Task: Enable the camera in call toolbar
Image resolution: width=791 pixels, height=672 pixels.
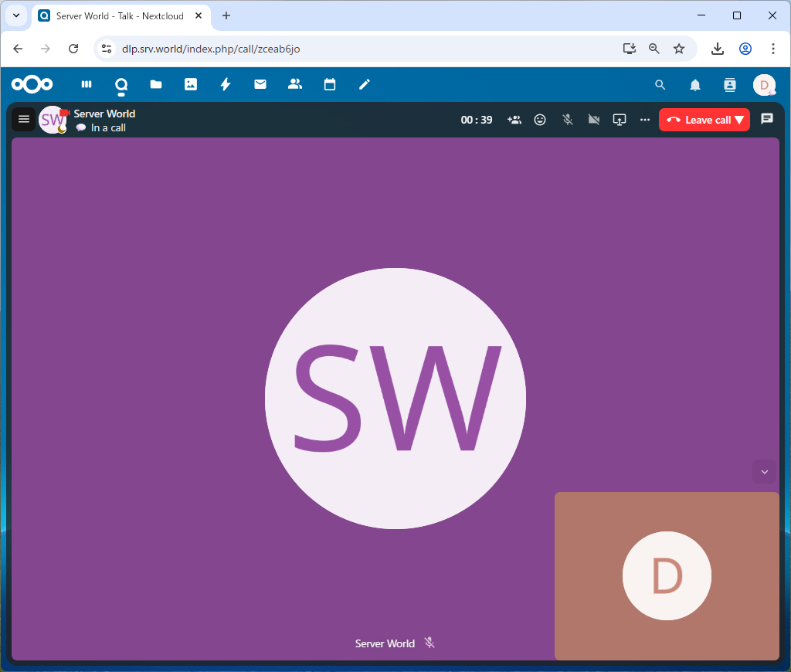Action: (x=593, y=120)
